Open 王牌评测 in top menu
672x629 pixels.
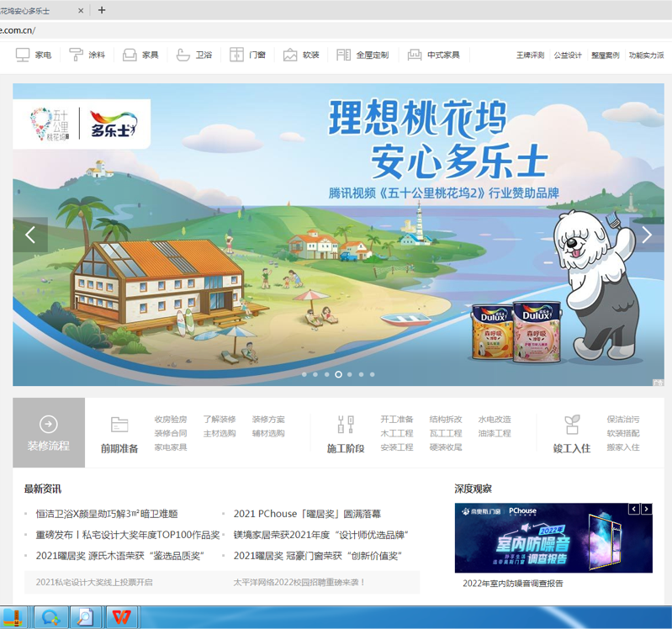coord(530,55)
